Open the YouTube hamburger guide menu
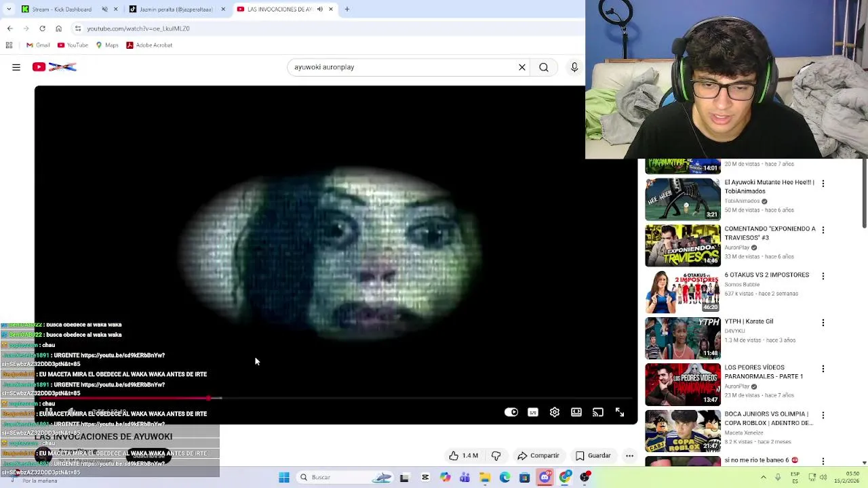Screen dimensions: 868x488 click(x=16, y=67)
